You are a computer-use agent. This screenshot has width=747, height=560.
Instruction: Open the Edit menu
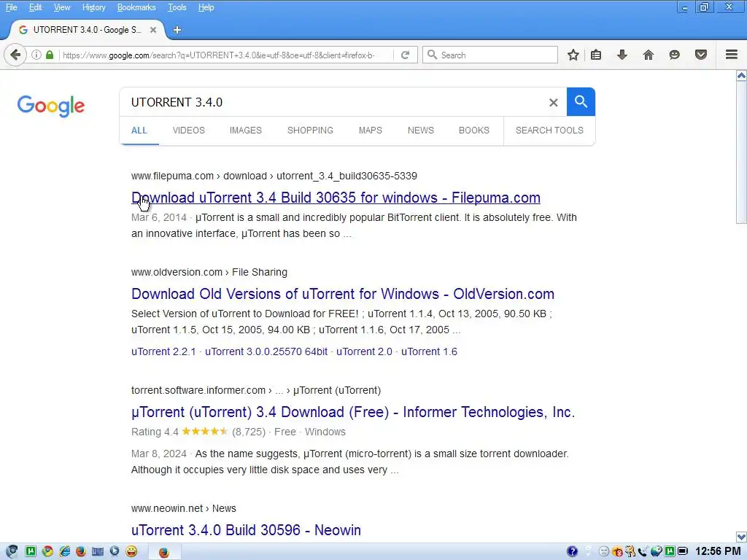pyautogui.click(x=35, y=7)
